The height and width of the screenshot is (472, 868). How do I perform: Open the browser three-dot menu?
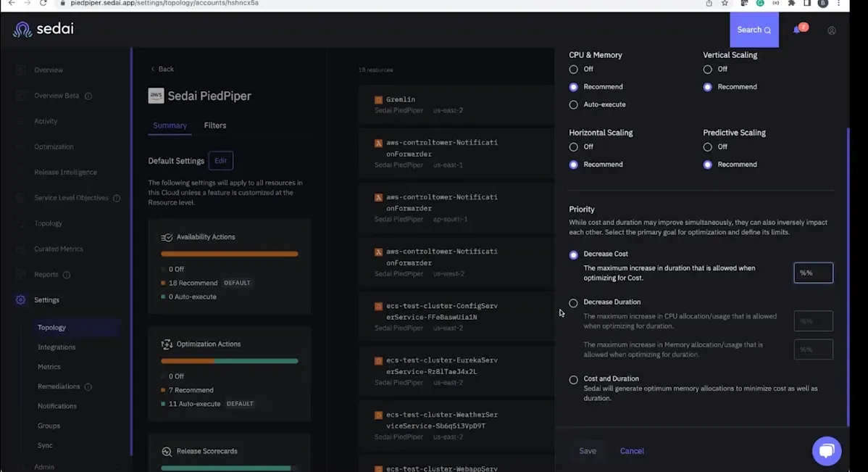point(839,4)
